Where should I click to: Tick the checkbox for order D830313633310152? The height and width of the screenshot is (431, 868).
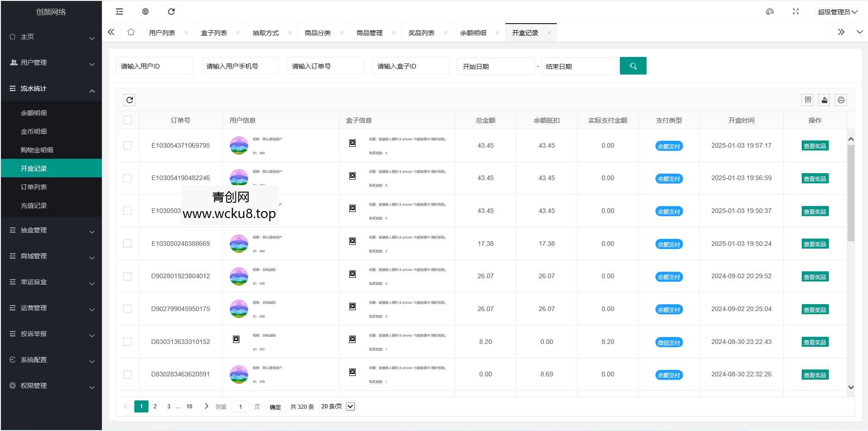[x=127, y=341]
